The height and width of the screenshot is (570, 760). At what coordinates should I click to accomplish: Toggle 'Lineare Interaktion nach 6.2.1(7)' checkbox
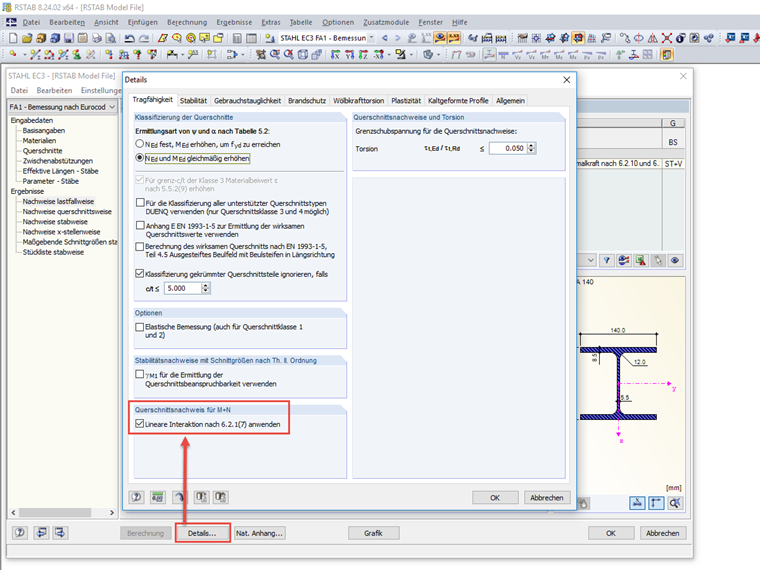click(140, 424)
